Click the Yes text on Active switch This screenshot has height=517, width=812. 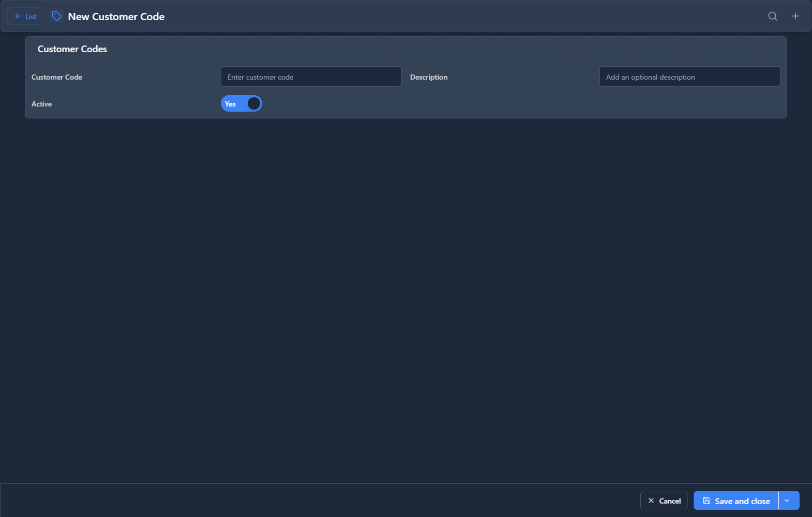coord(230,104)
